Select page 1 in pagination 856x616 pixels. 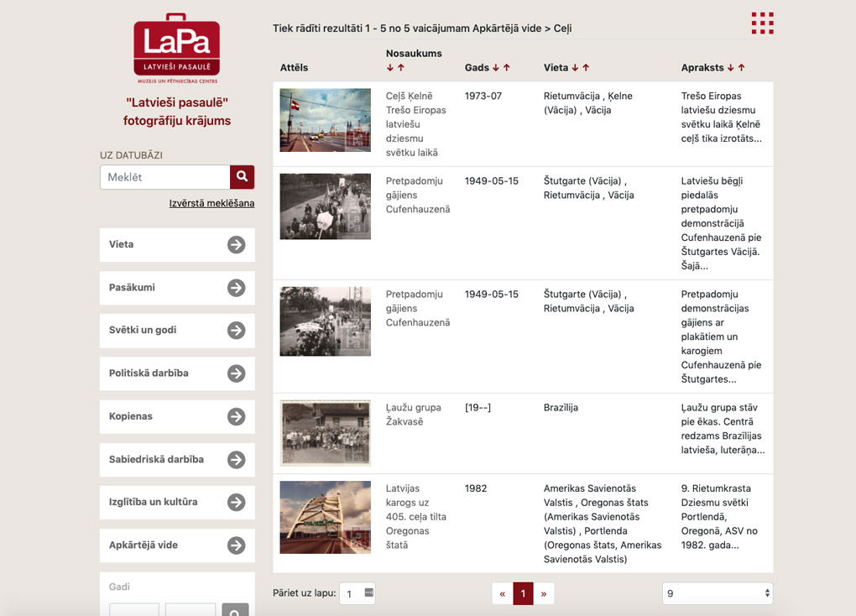(x=523, y=593)
